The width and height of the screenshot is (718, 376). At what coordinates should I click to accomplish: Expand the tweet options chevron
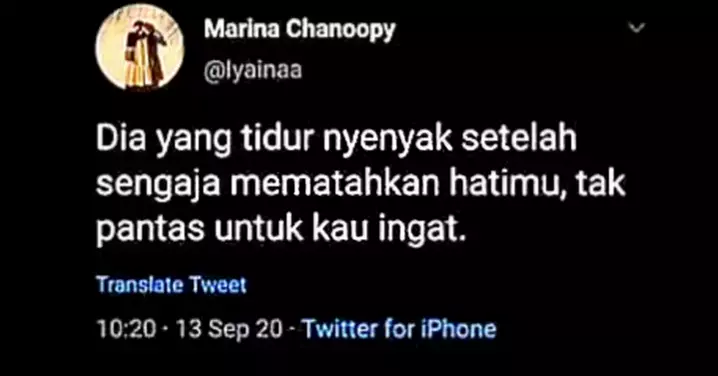(636, 28)
